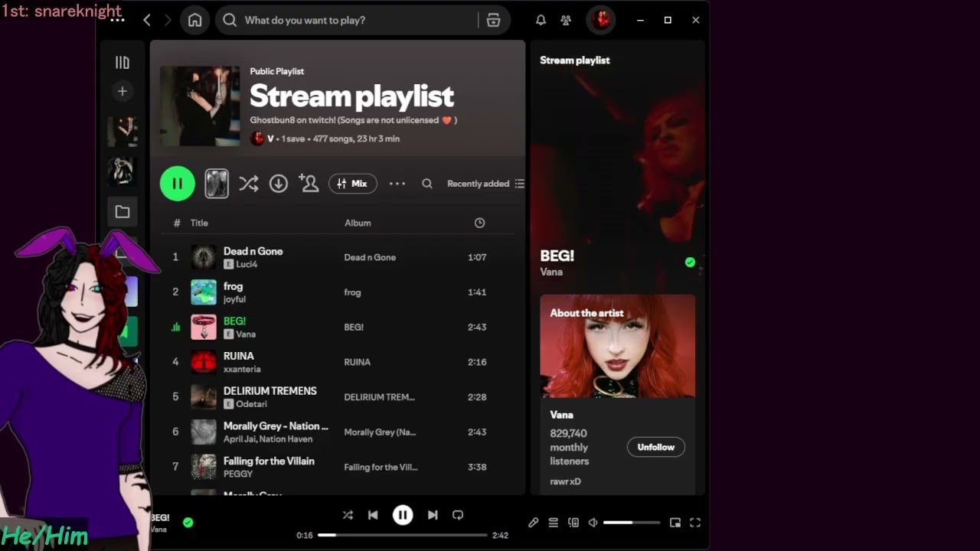The image size is (980, 551).
Task: Collapse Your Library sidebar icon
Action: click(x=122, y=63)
